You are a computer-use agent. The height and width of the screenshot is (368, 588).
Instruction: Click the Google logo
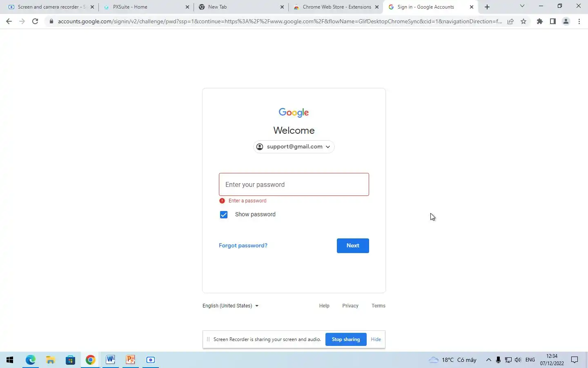(294, 112)
